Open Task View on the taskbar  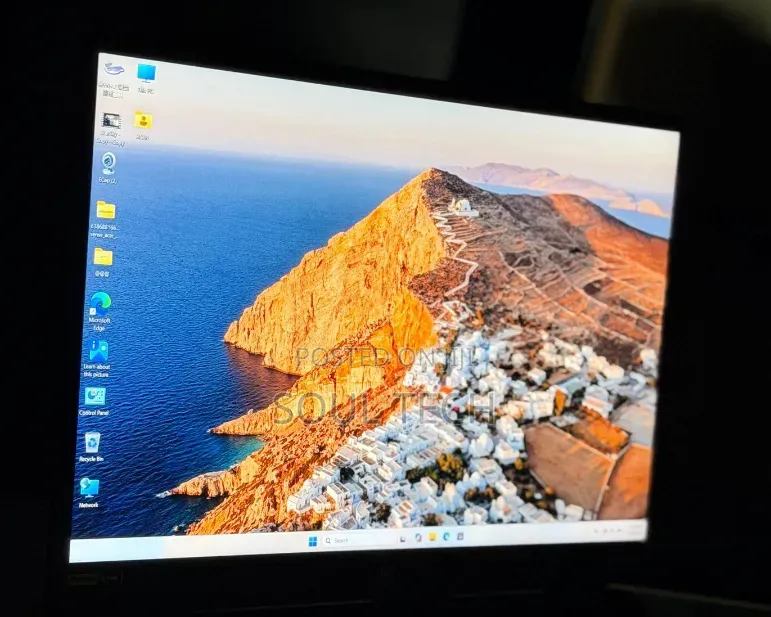[403, 539]
